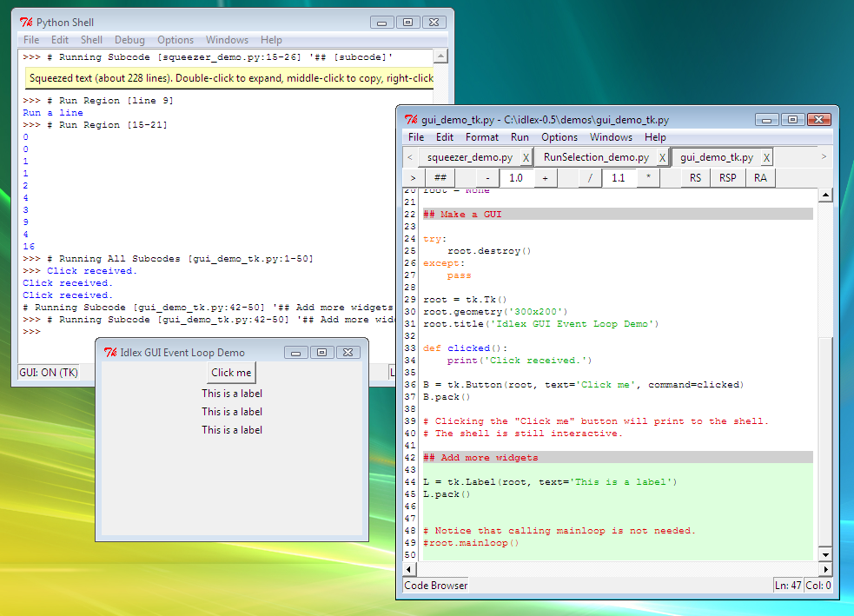Click the 'Click me' button
The height and width of the screenshot is (616, 854).
point(231,373)
